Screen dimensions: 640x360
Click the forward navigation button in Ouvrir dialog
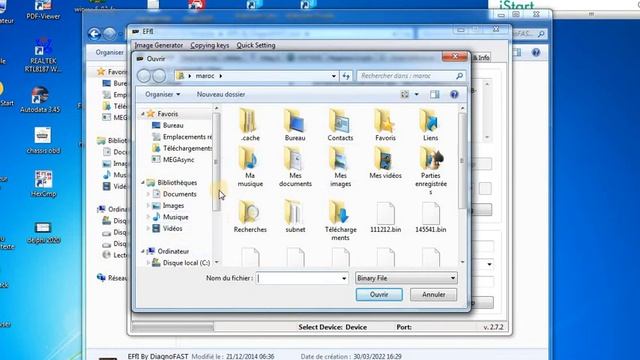point(159,76)
